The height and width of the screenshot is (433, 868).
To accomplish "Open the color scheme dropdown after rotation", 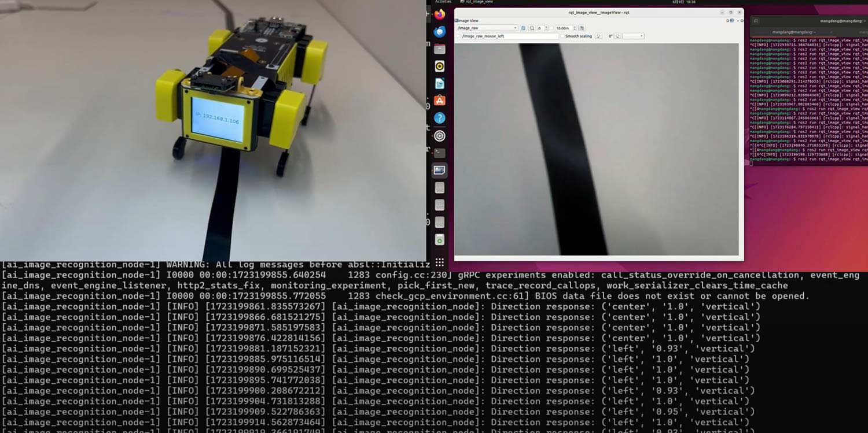I will [634, 36].
